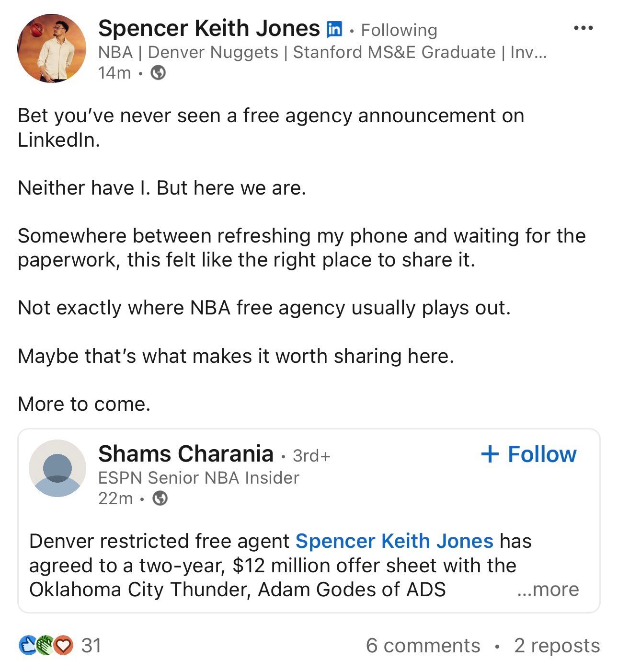Open Spencer Keith Jones' profile photo
This screenshot has width=618, height=672.
(52, 48)
